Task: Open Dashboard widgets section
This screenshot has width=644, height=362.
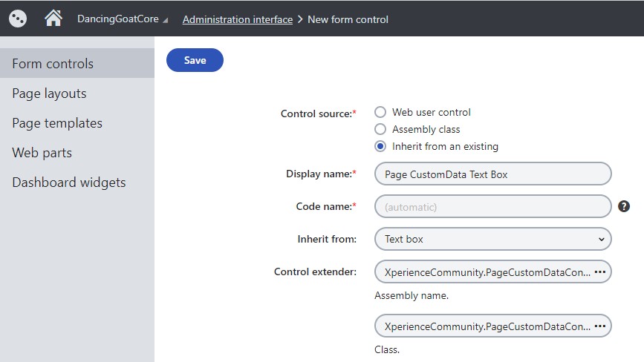Action: [x=69, y=182]
